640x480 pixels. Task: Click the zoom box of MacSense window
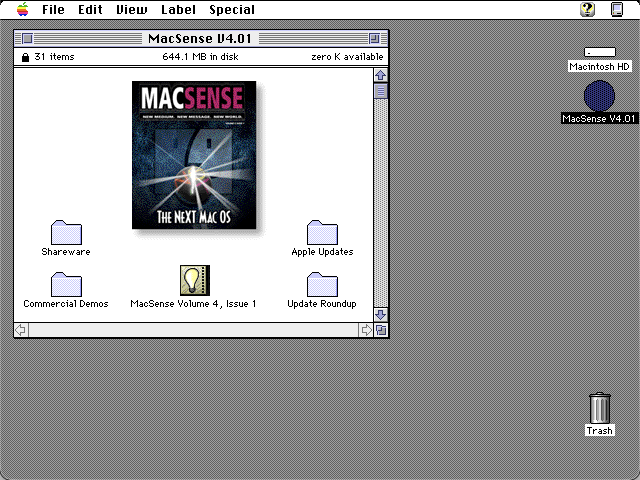coord(374,39)
